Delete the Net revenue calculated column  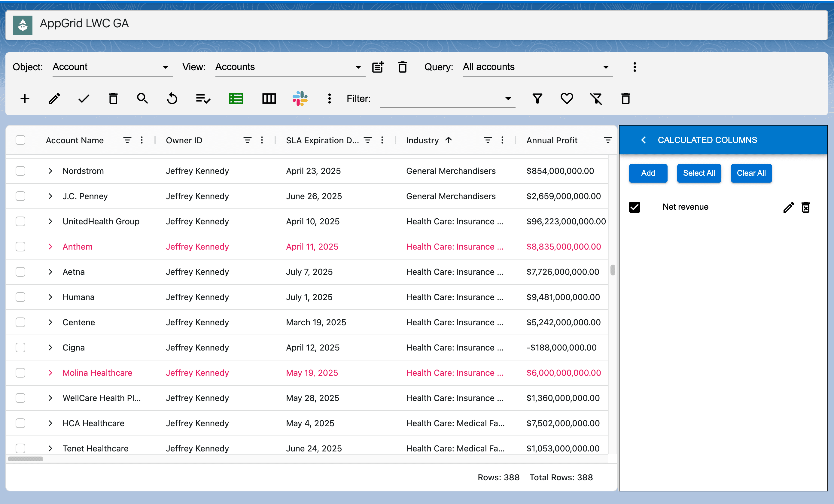[x=805, y=207]
